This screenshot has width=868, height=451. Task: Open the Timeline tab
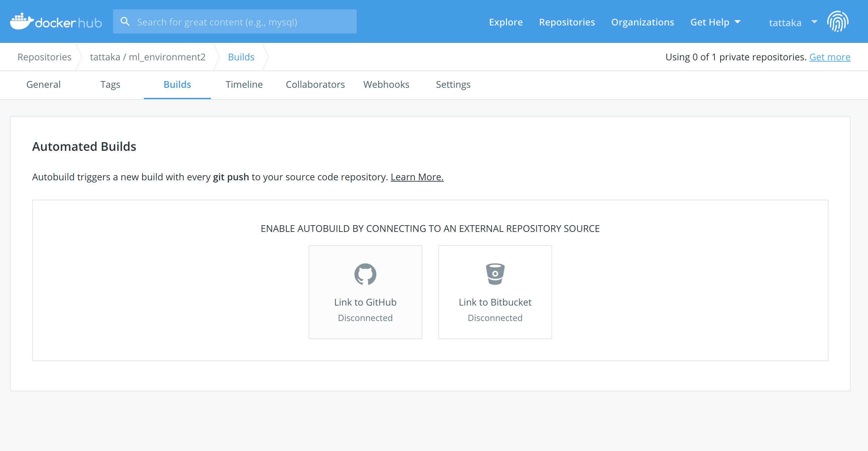(244, 84)
